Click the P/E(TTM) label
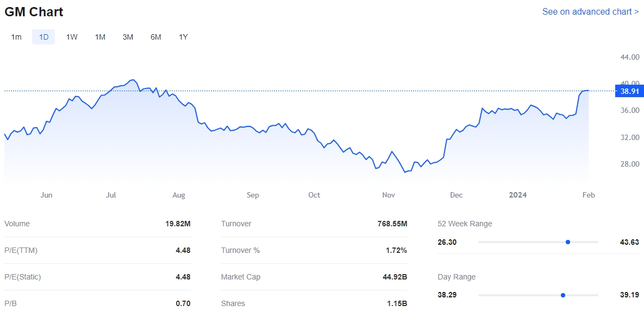Viewport: 644px width, 324px height. 21,250
